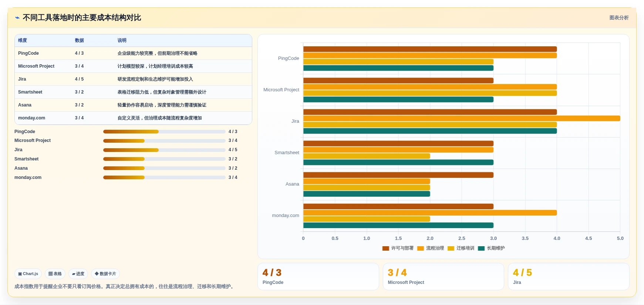The height and width of the screenshot is (305, 644).
Task: Click the Microsoft Project chart axis label
Action: [281, 90]
